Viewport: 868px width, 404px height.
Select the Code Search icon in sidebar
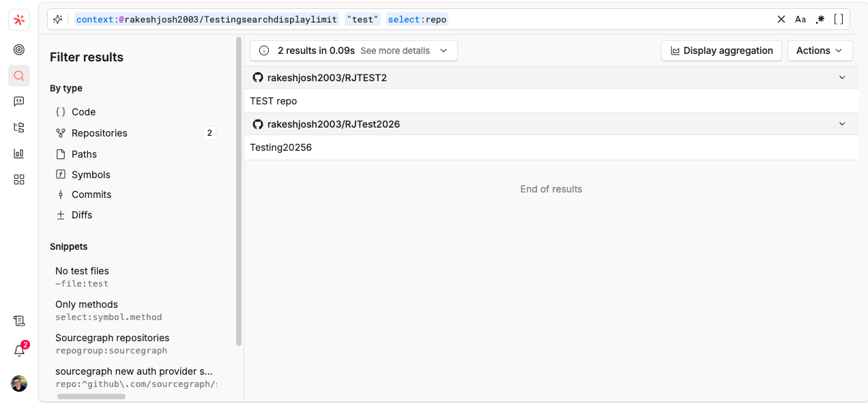(18, 76)
